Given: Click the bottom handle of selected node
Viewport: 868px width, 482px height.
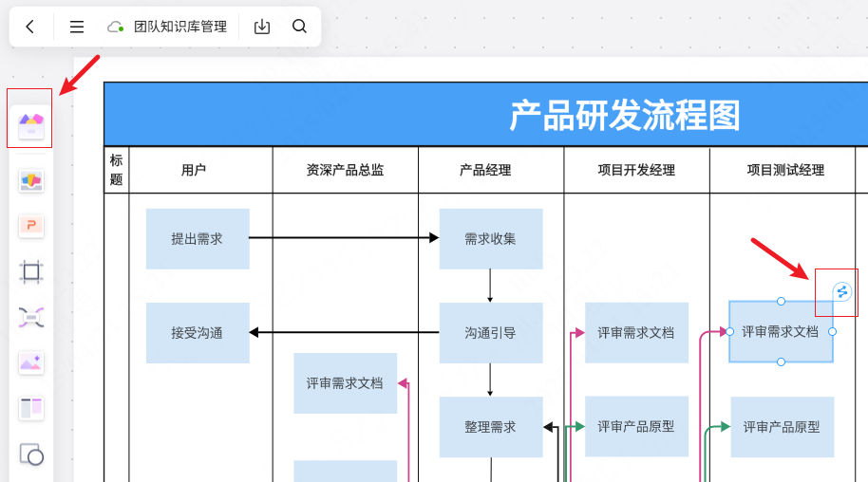Looking at the screenshot, I should click(781, 361).
